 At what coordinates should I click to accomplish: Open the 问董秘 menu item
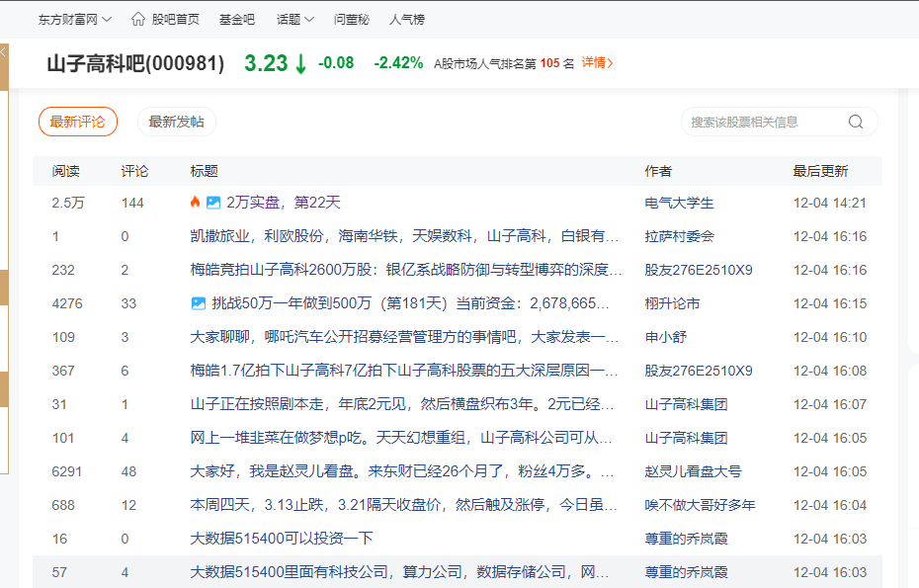pos(351,20)
